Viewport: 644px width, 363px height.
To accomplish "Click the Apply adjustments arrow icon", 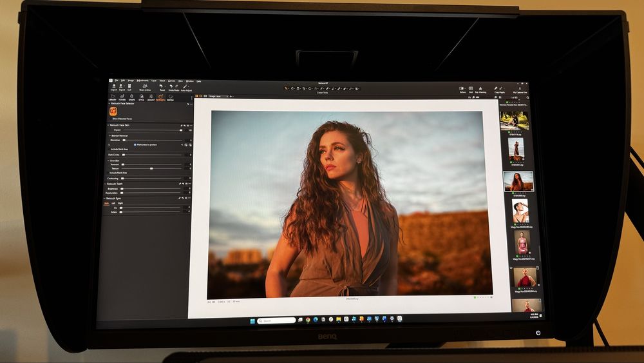I will (500, 88).
